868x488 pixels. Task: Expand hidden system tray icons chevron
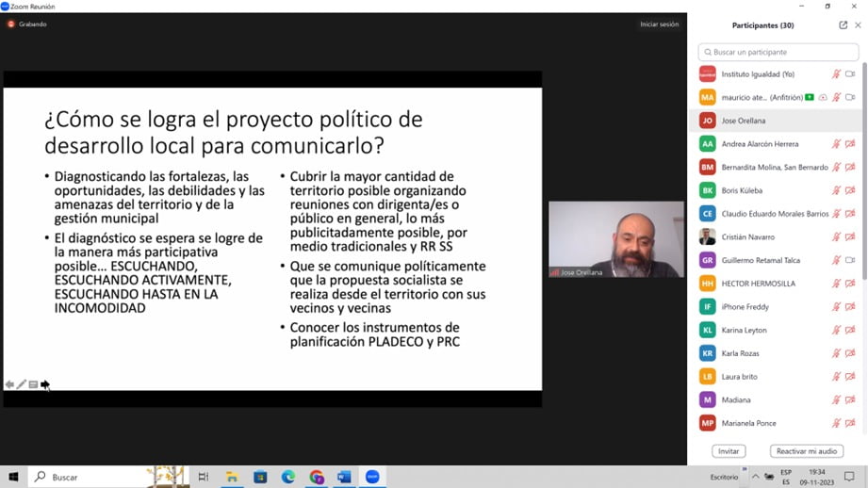755,478
